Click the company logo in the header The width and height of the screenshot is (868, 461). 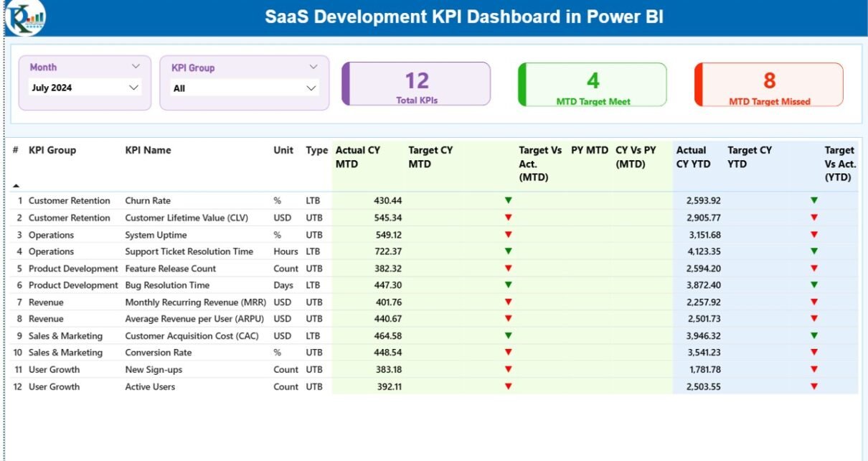(25, 17)
